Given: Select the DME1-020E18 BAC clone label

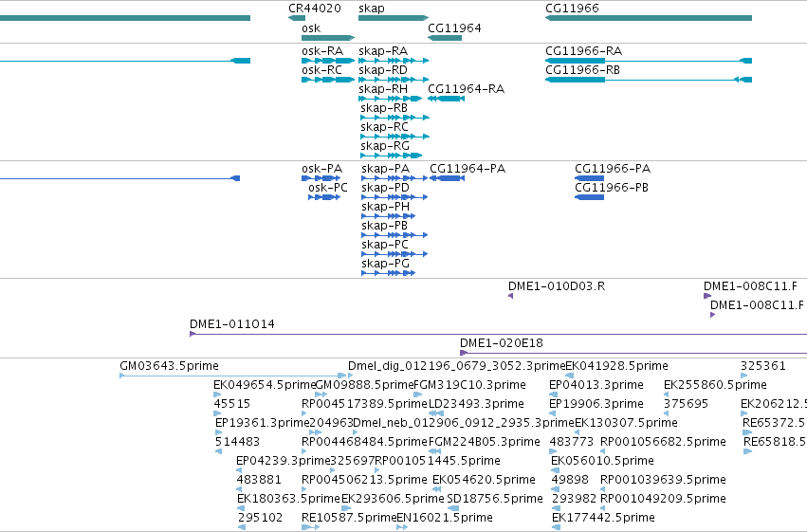Looking at the screenshot, I should [x=502, y=343].
